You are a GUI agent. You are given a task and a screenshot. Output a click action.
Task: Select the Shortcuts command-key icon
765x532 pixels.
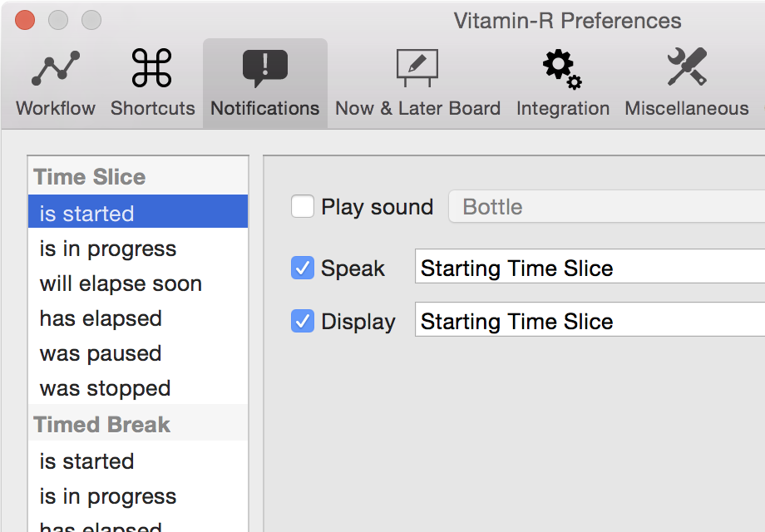point(151,68)
